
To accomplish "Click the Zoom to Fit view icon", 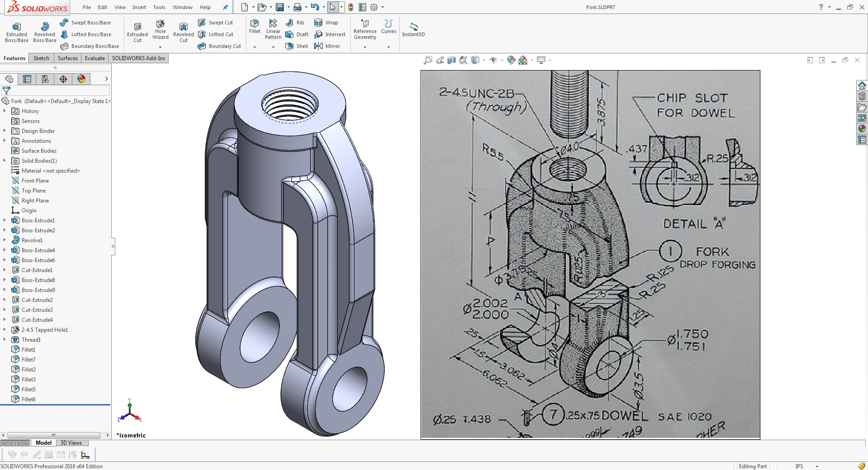I will tap(428, 60).
